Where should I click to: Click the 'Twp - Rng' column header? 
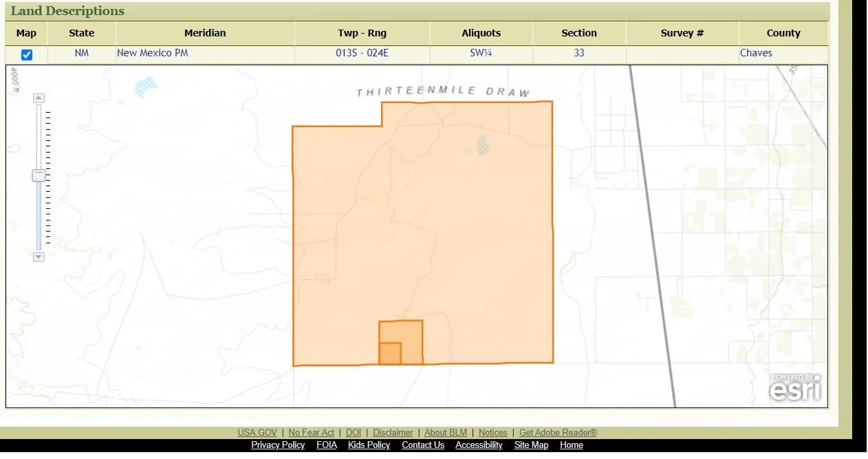tap(362, 33)
